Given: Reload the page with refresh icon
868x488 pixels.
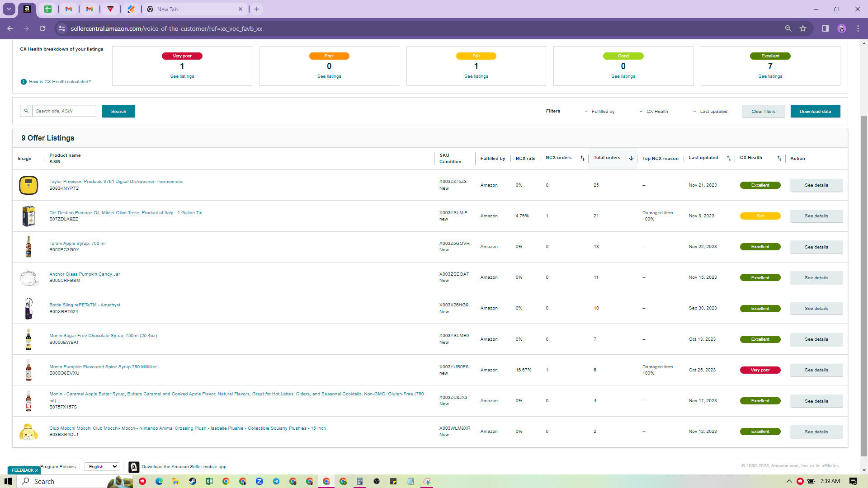Looking at the screenshot, I should coord(42,28).
